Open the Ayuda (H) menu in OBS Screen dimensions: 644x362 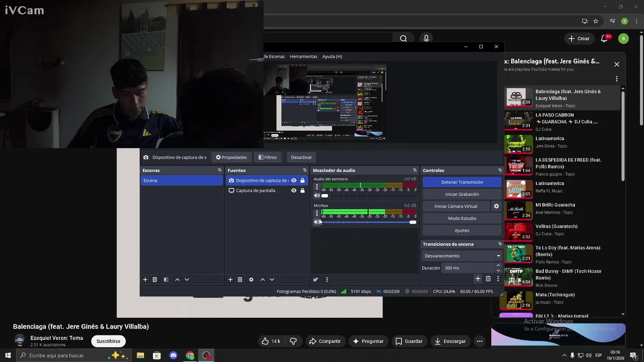[332, 56]
